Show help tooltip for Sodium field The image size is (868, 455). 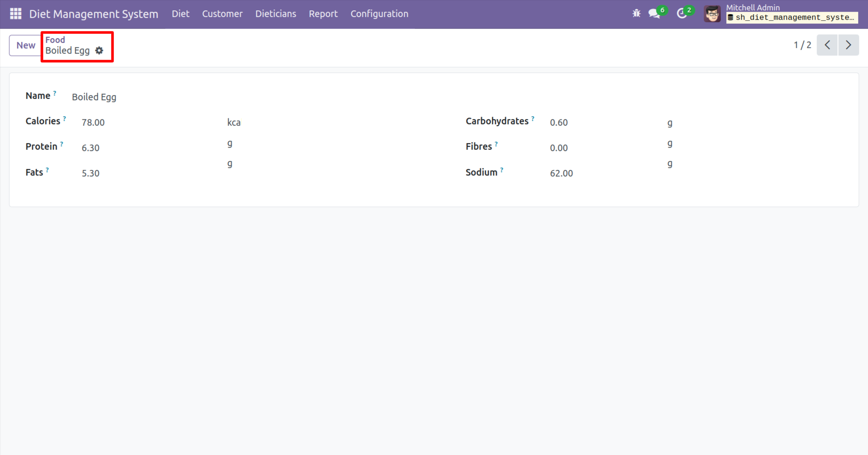point(502,170)
